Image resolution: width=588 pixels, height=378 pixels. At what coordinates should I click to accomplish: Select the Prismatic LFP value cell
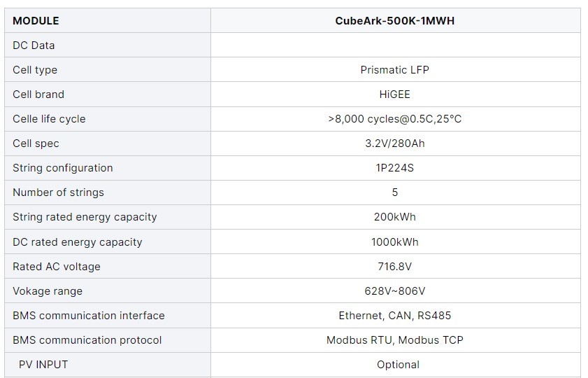tap(394, 70)
